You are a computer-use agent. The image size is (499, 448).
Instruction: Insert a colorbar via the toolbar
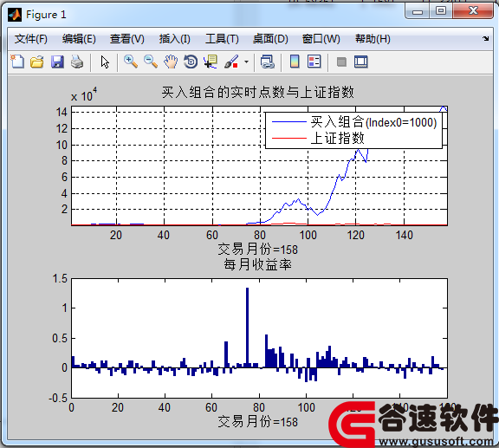click(295, 62)
